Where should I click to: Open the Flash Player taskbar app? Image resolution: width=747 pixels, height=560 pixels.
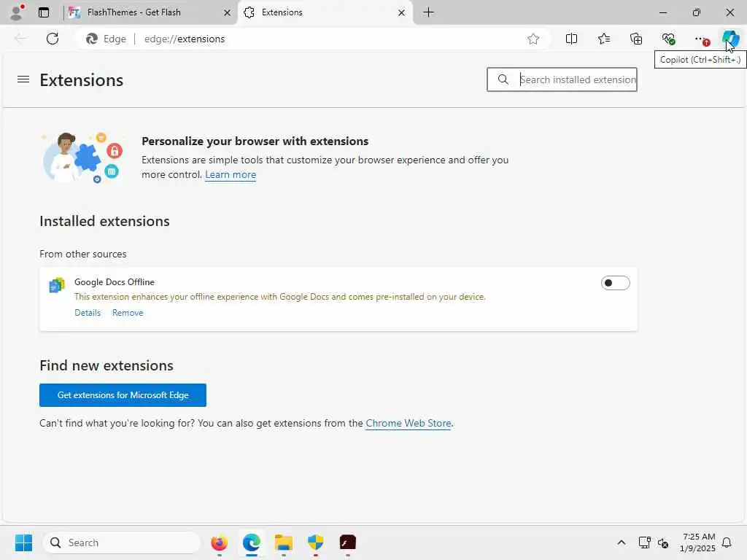(348, 542)
